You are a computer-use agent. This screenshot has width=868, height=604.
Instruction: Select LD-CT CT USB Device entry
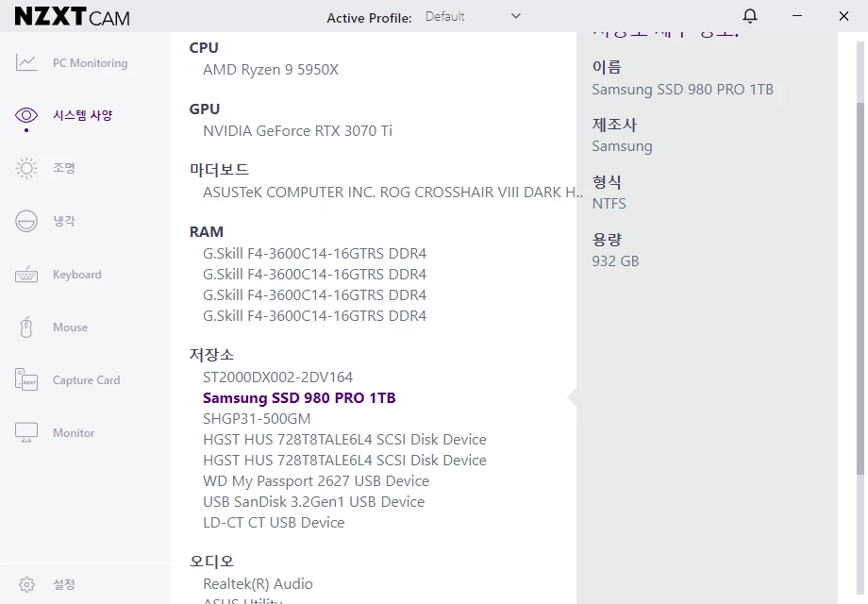click(x=274, y=523)
